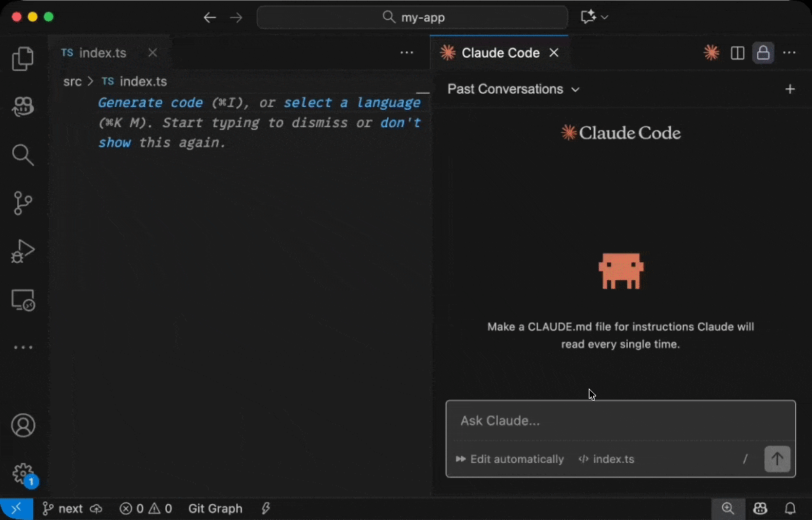This screenshot has width=812, height=520.
Task: Click the split editor layout icon
Action: [738, 53]
